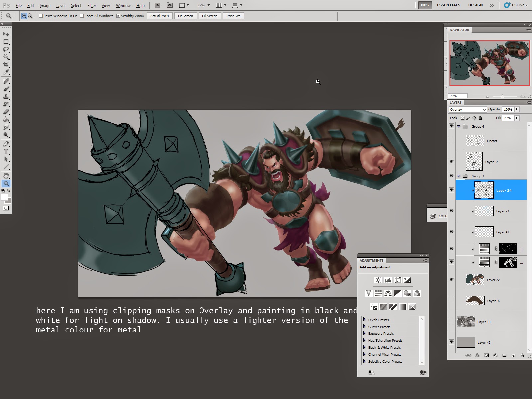The width and height of the screenshot is (532, 399).
Task: Open the Filter menu
Action: [91, 5]
